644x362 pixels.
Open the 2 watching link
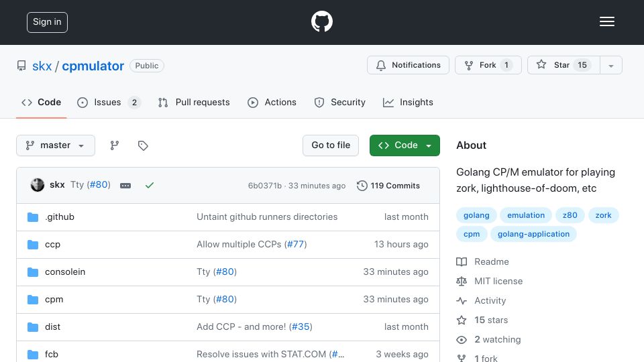(497, 339)
